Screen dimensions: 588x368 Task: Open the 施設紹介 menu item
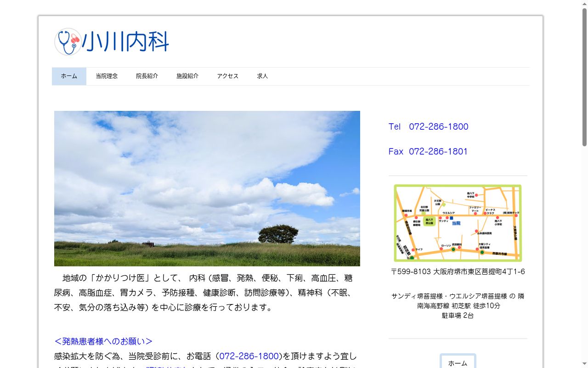coord(187,76)
